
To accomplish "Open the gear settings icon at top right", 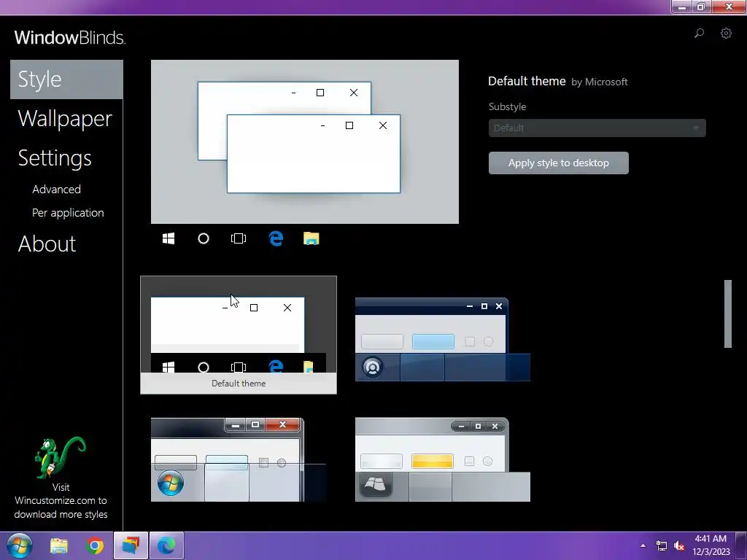I will [726, 34].
